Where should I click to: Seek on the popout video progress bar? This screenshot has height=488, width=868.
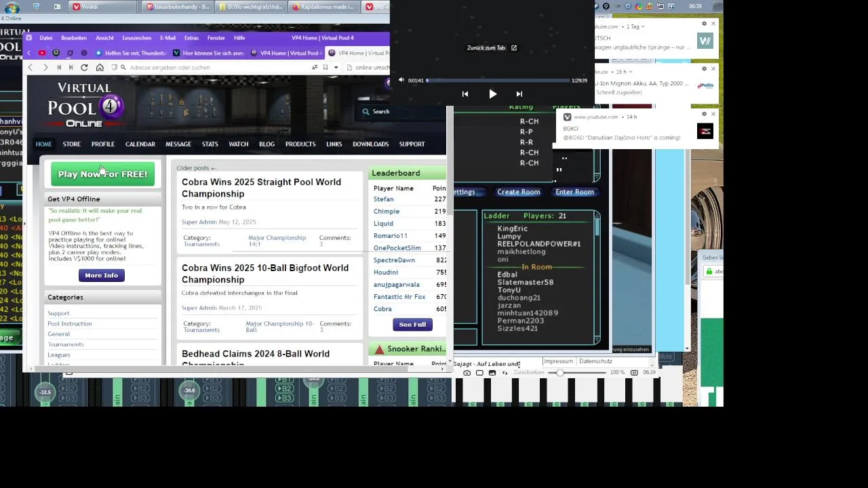[x=498, y=80]
